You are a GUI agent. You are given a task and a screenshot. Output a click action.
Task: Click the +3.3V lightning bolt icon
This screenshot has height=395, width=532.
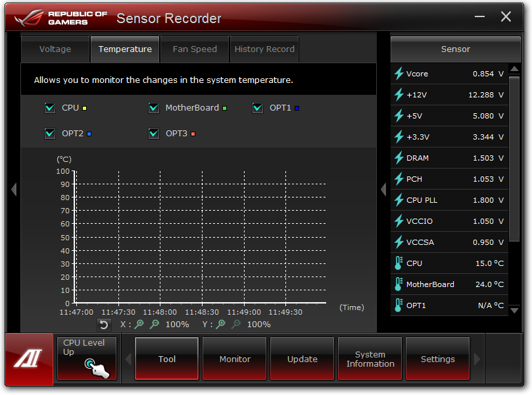click(399, 136)
